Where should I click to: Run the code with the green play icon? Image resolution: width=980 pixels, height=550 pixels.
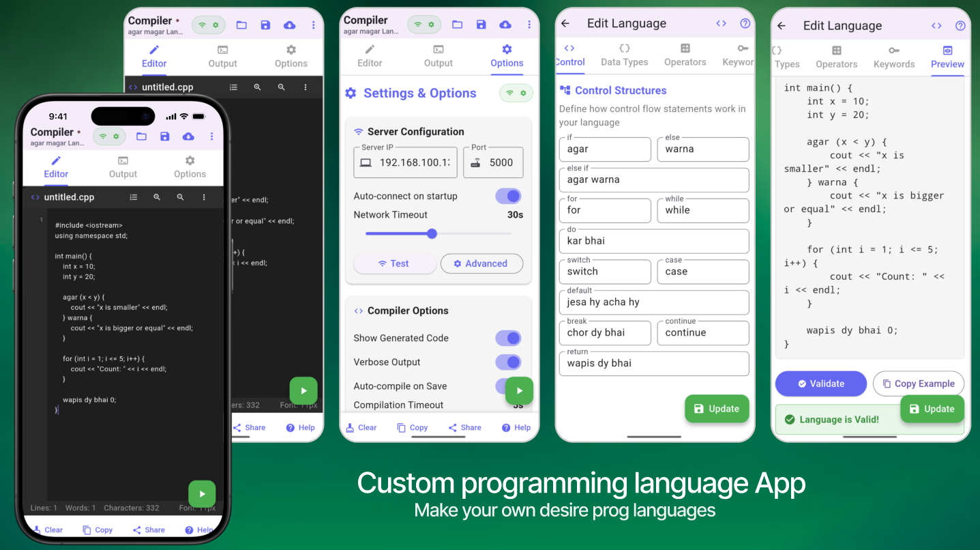(x=202, y=493)
